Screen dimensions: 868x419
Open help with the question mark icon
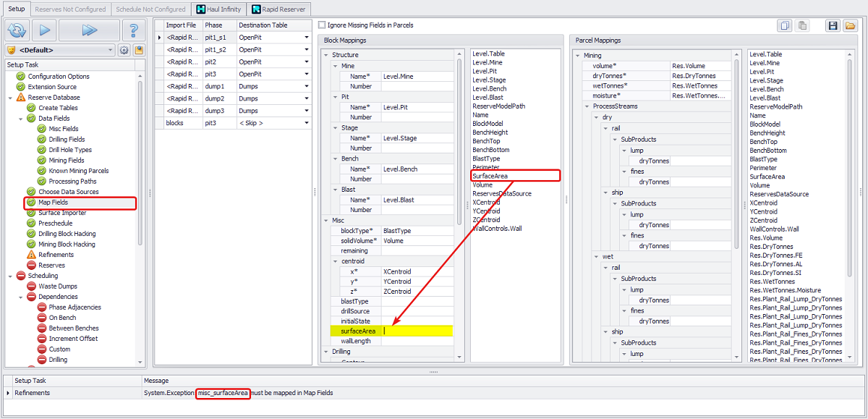coord(133,30)
